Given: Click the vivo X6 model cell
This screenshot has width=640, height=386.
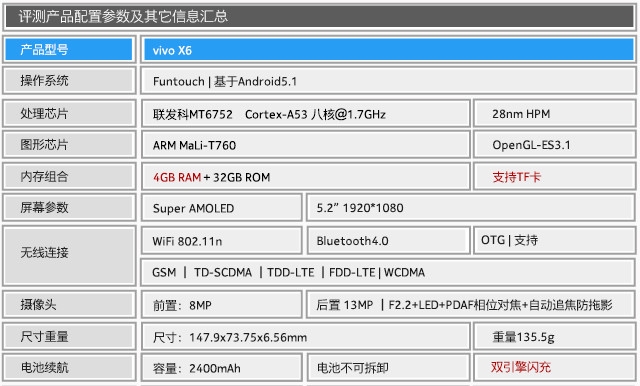Looking at the screenshot, I should click(x=388, y=50).
